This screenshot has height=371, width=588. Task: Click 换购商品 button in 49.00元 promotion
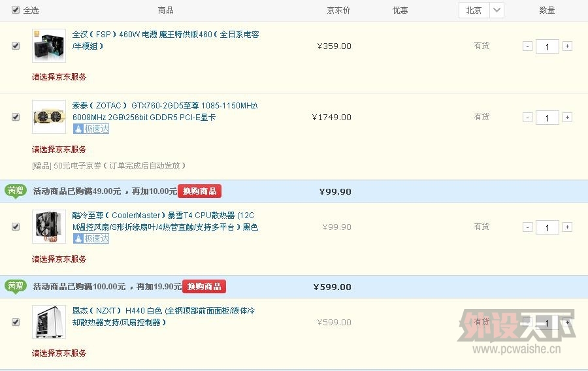199,191
